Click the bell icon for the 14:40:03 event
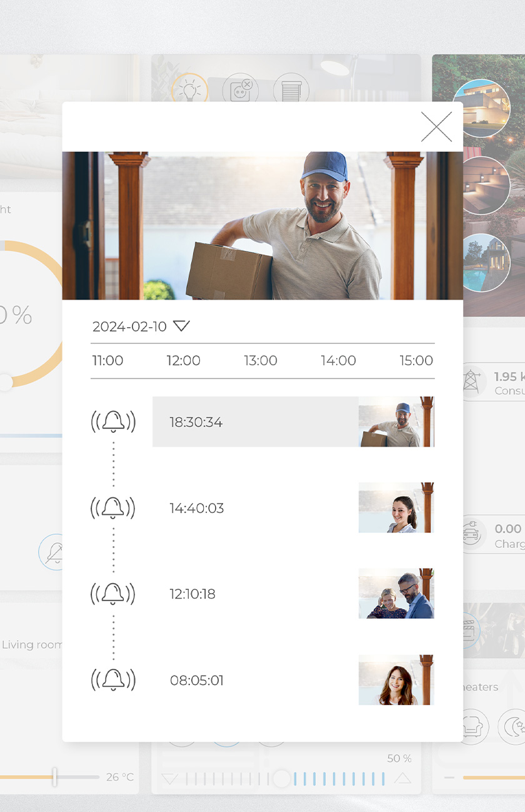Image resolution: width=525 pixels, height=812 pixels. pyautogui.click(x=113, y=507)
